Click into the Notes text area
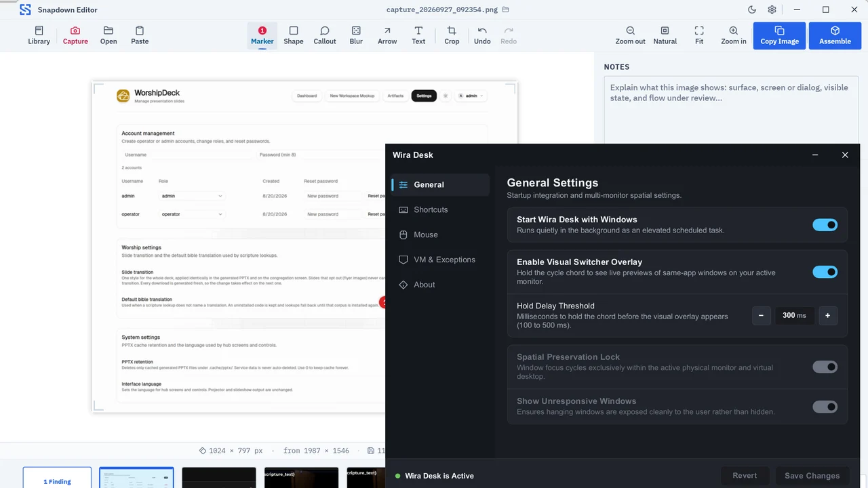The width and height of the screenshot is (868, 488). (731, 110)
